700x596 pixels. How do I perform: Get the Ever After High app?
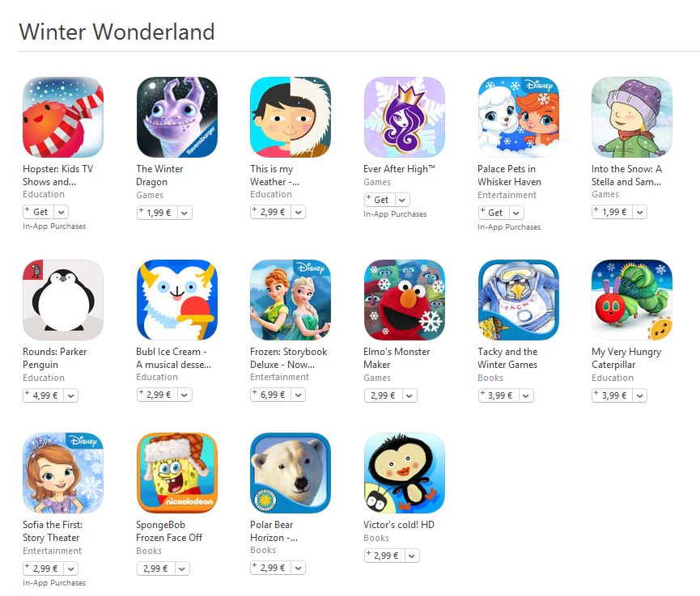pyautogui.click(x=380, y=200)
